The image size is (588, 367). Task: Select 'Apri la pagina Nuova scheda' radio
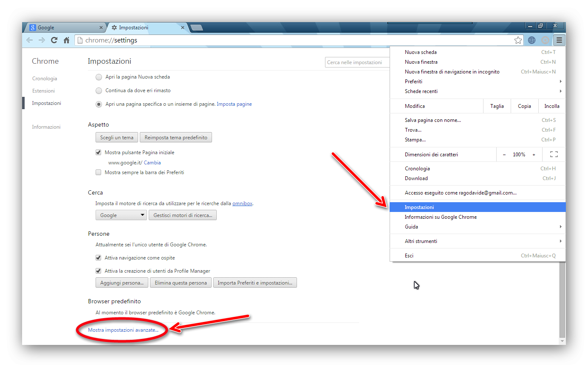99,77
